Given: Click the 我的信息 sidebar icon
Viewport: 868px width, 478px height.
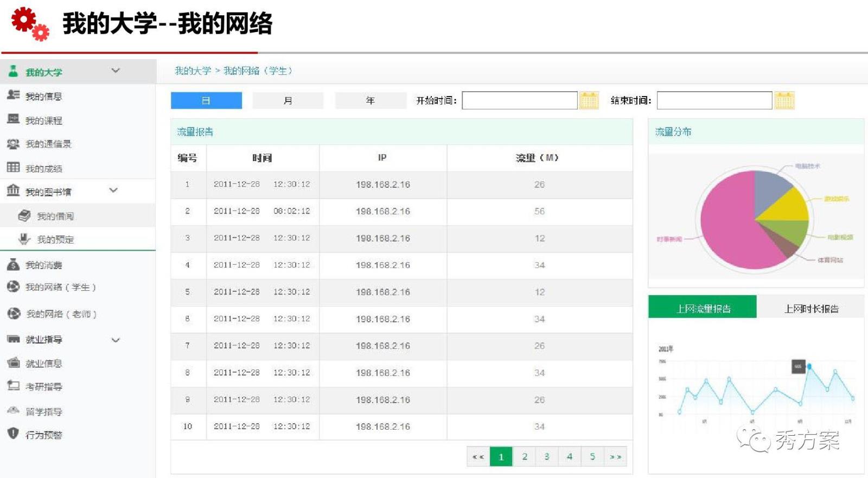Looking at the screenshot, I should pos(13,95).
